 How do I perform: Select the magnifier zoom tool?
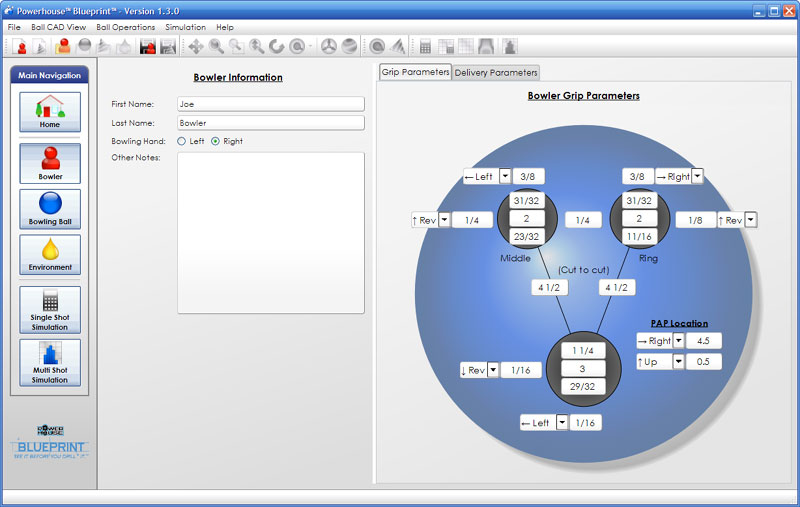(216, 46)
